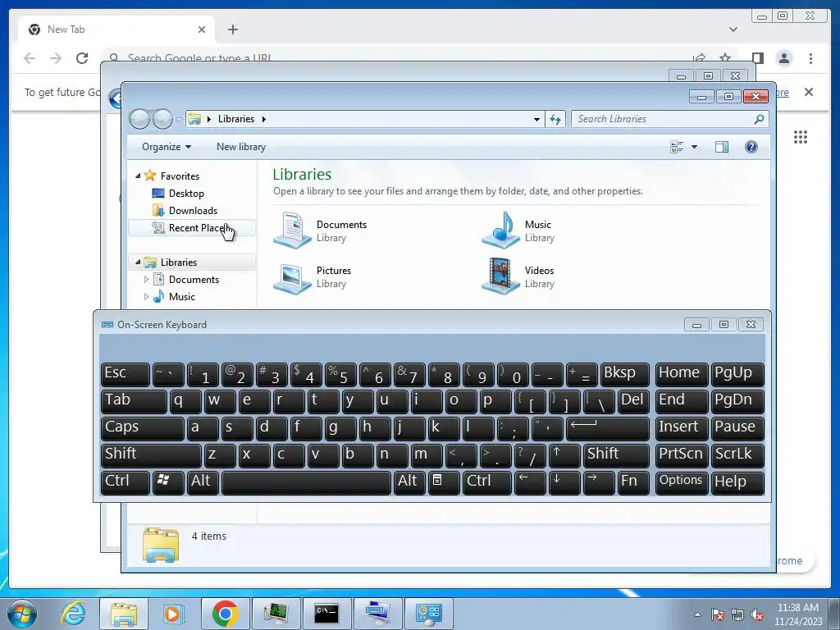
Task: Click the refresh button beside address bar
Action: coord(555,119)
